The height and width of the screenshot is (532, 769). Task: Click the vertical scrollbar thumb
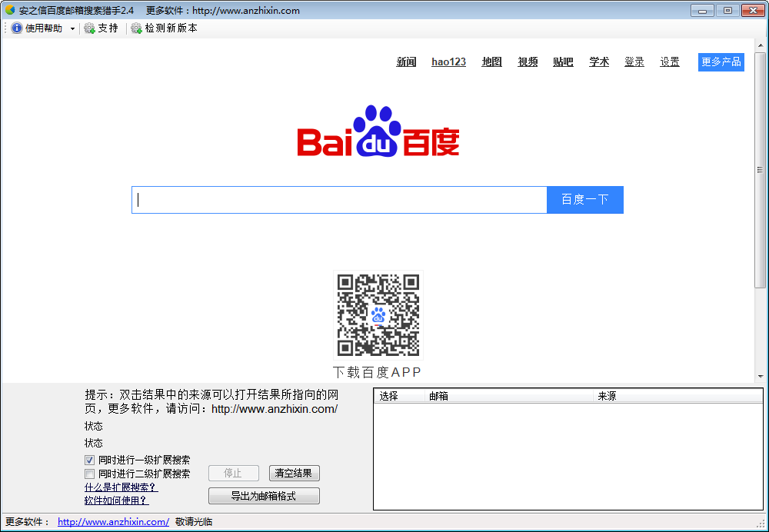(x=761, y=170)
